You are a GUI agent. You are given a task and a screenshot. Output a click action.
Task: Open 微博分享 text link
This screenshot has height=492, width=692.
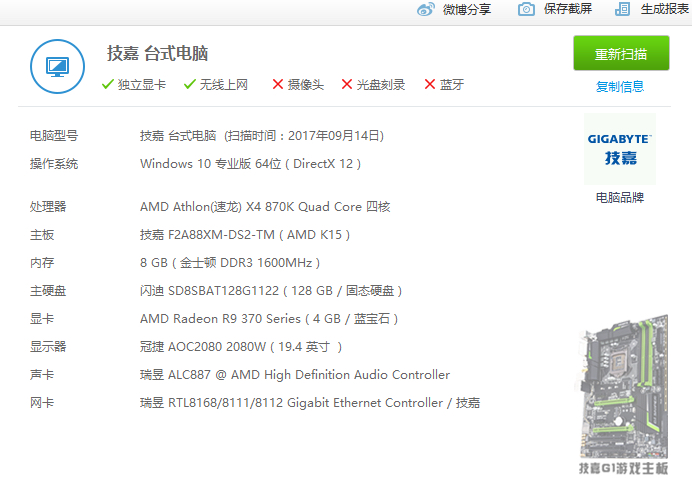[x=467, y=9]
